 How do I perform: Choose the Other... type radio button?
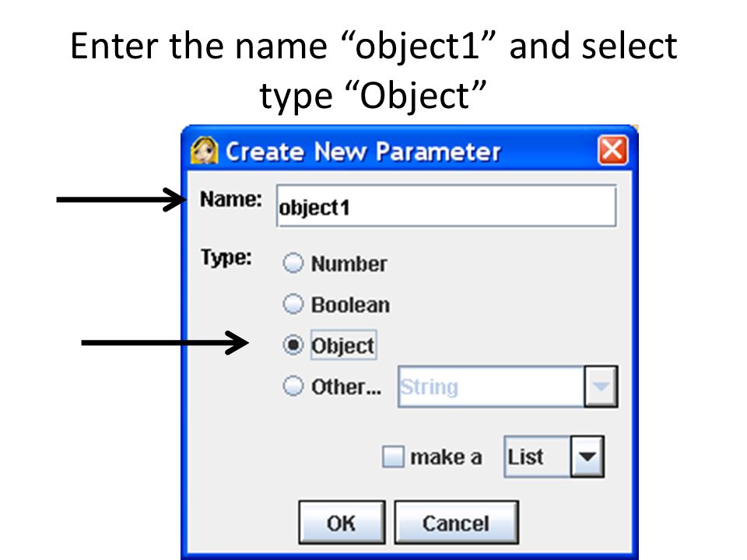[x=293, y=386]
